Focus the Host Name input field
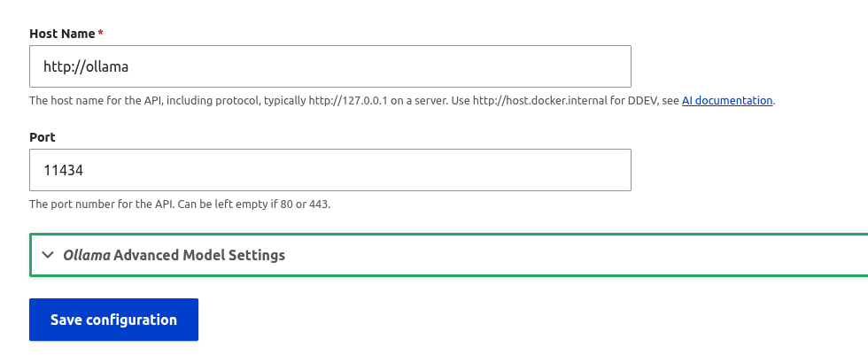The height and width of the screenshot is (355, 868). (329, 66)
